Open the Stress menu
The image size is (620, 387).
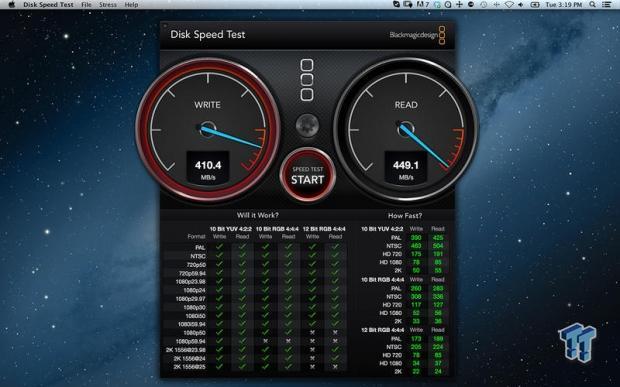tap(108, 5)
